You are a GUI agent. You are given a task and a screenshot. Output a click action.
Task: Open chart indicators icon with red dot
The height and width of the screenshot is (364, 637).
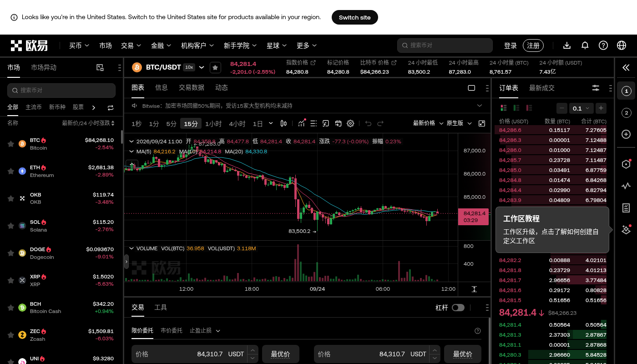302,123
